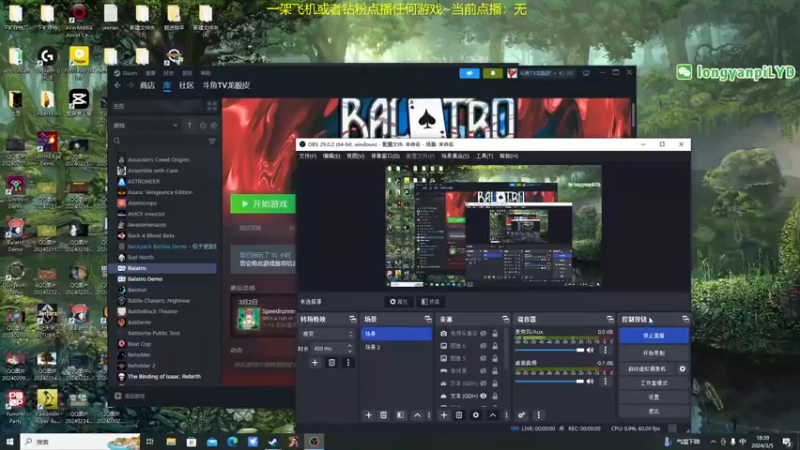Pop out the Audio Mixer dock icon
The width and height of the screenshot is (800, 450).
point(610,319)
